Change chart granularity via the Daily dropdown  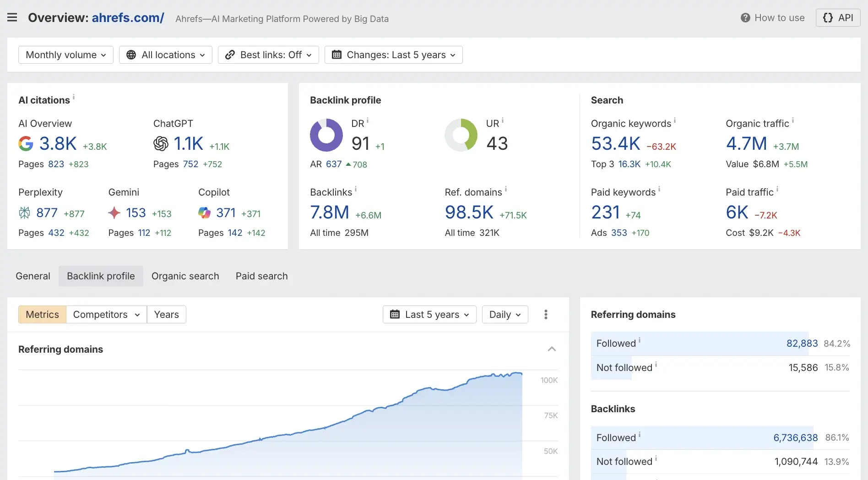pos(504,314)
